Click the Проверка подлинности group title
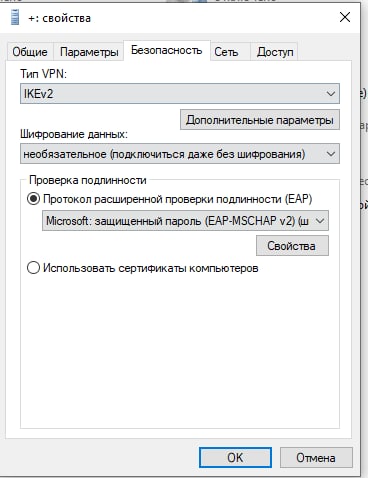368x478 pixels. pos(88,180)
